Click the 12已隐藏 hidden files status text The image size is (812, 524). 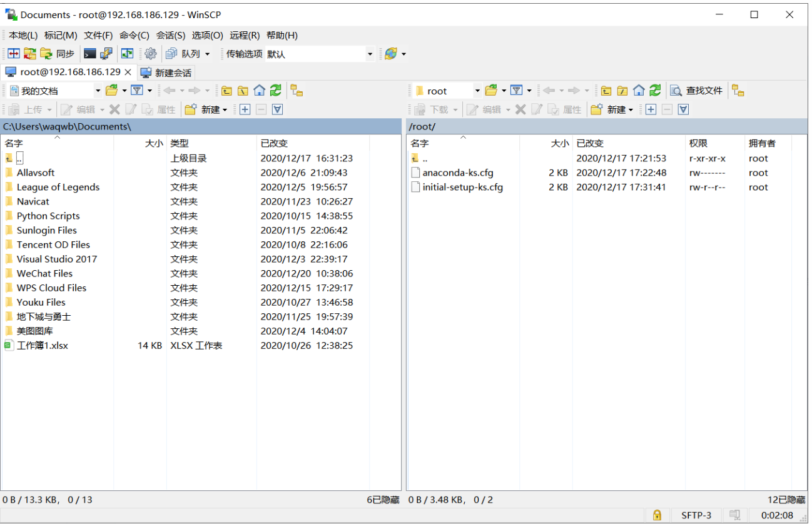click(x=786, y=500)
